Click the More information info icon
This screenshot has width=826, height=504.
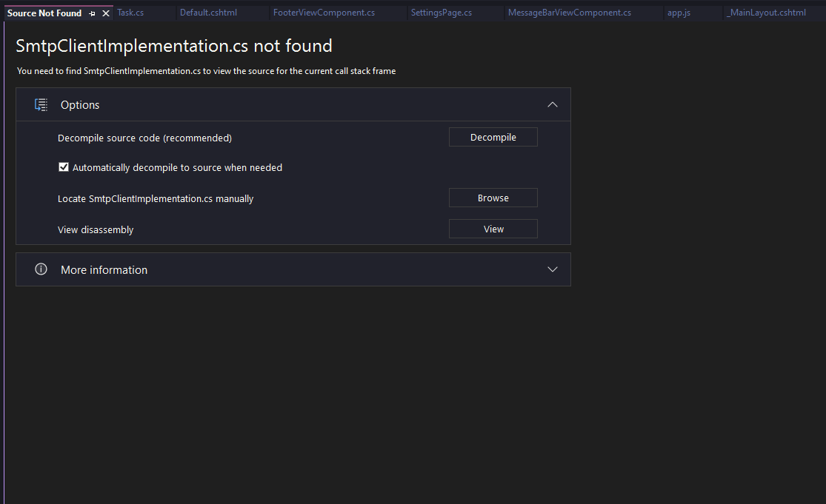click(41, 269)
